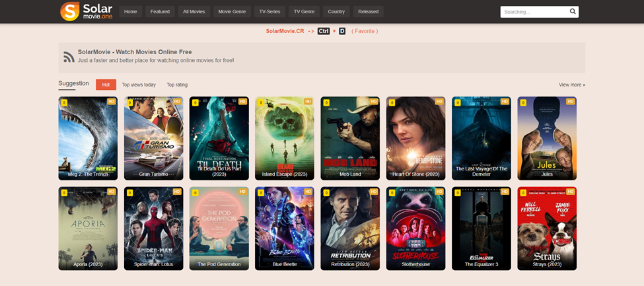Viewport: 644px width, 286px height.
Task: Click the SolarMovie.CR link
Action: point(285,31)
